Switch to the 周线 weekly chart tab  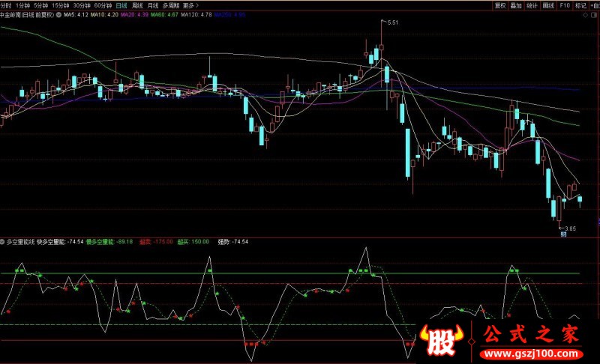[x=137, y=4]
